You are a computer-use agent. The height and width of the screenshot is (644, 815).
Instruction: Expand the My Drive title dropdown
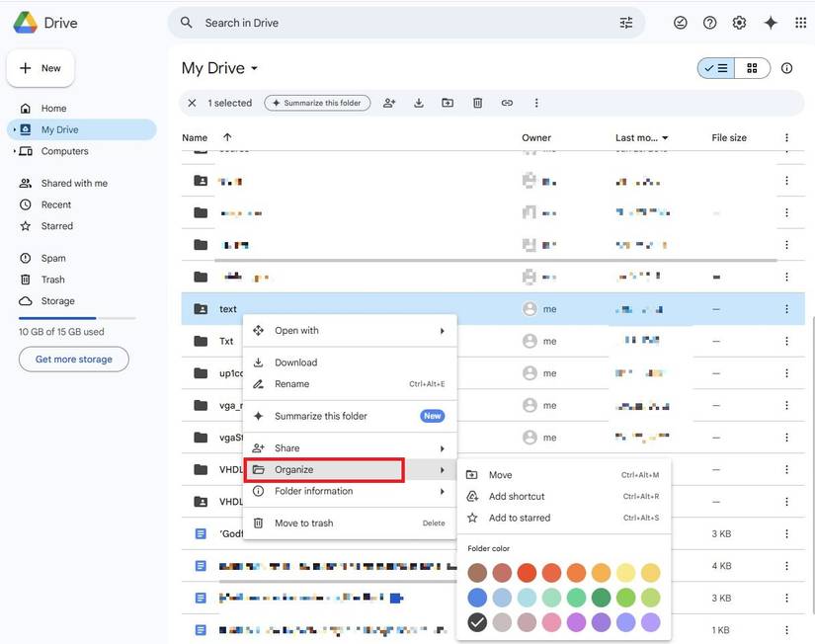coord(254,68)
